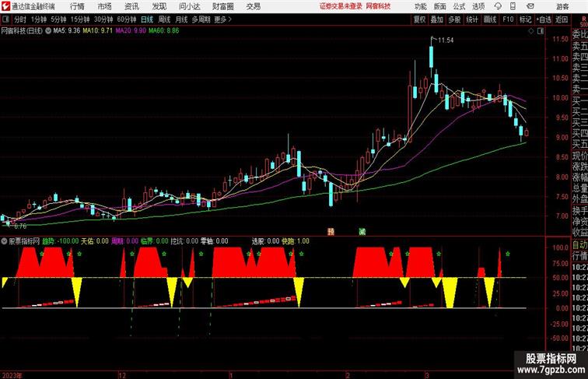Click the 证券交易未登录 login link
Image resolution: width=588 pixels, height=379 pixels.
pyautogui.click(x=341, y=6)
